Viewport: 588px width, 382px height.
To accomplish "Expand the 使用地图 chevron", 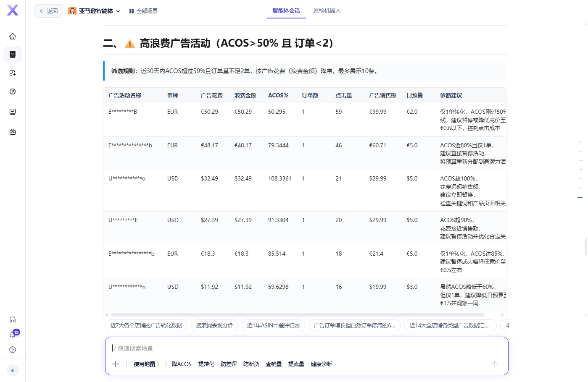I will [x=158, y=364].
